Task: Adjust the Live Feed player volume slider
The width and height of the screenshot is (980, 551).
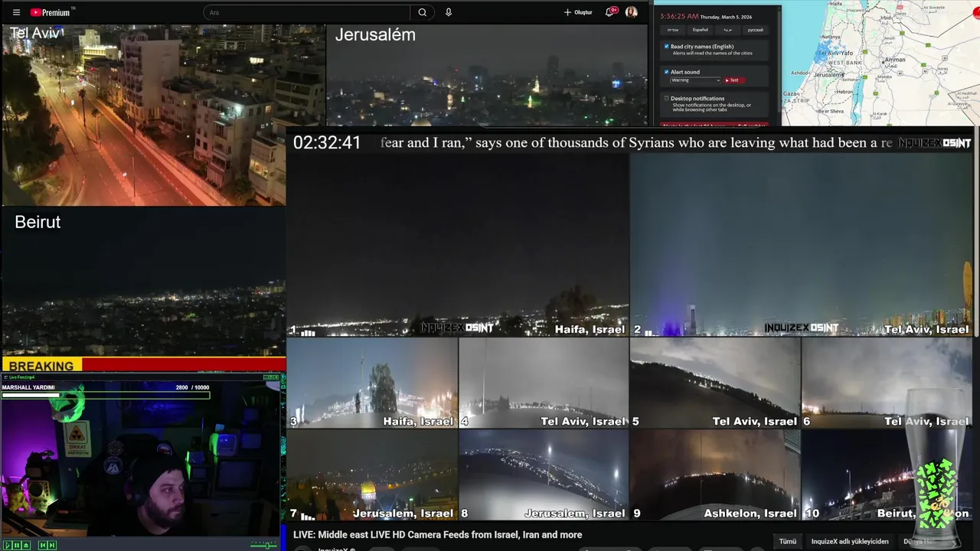Action: 263,545
